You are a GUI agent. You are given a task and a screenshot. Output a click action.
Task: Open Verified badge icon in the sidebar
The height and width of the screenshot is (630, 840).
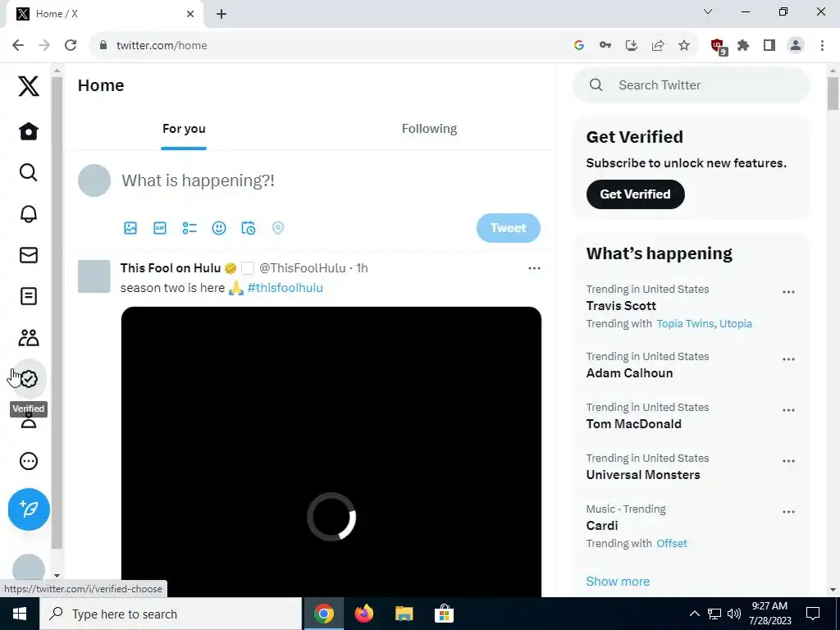pyautogui.click(x=29, y=379)
